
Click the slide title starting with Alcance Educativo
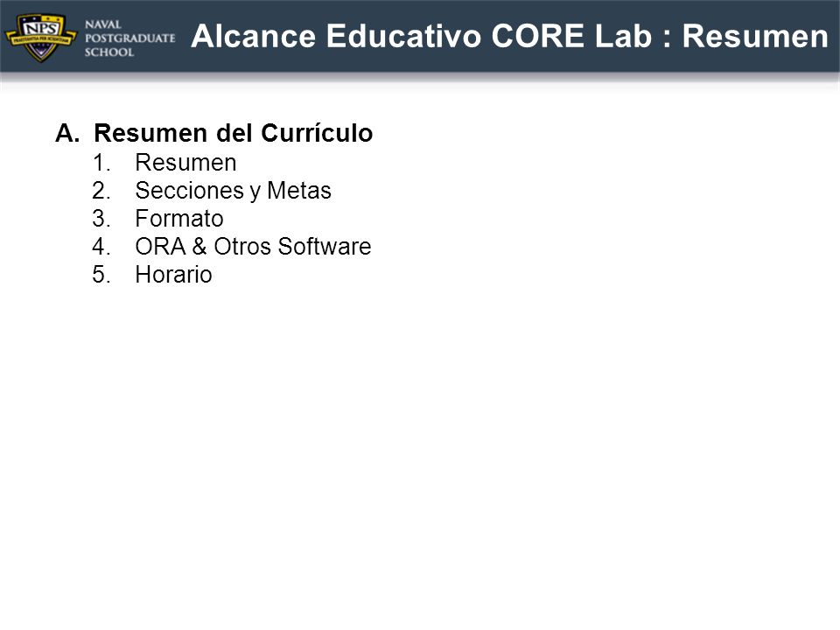509,36
